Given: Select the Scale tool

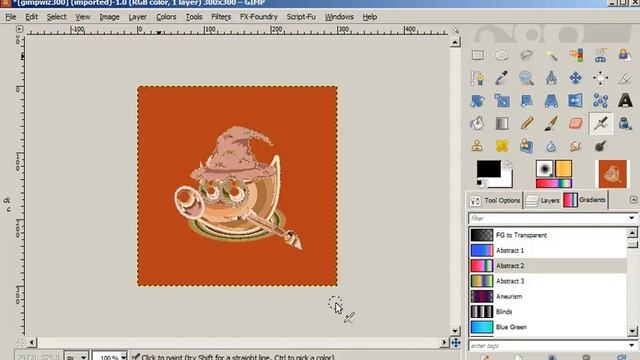Looking at the screenshot, I should point(502,100).
